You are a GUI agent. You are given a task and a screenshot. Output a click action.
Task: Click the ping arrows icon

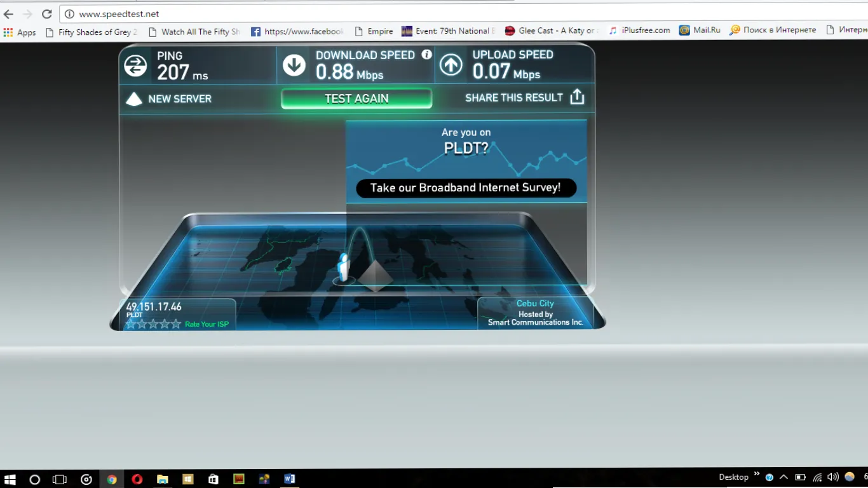(x=135, y=65)
